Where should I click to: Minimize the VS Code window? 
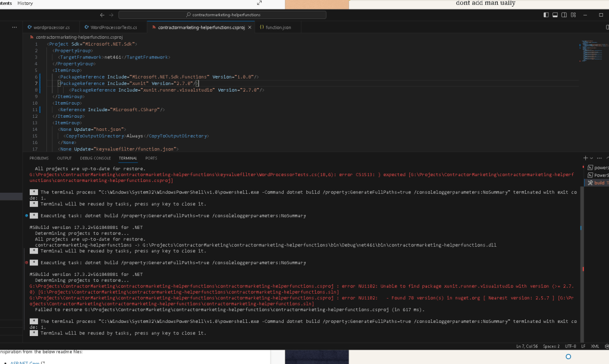(585, 15)
